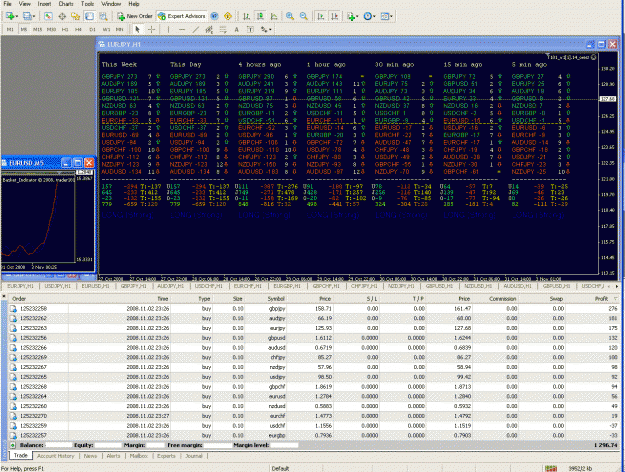Toggle the Market Watch window icon
625x472 pixels.
[48, 16]
